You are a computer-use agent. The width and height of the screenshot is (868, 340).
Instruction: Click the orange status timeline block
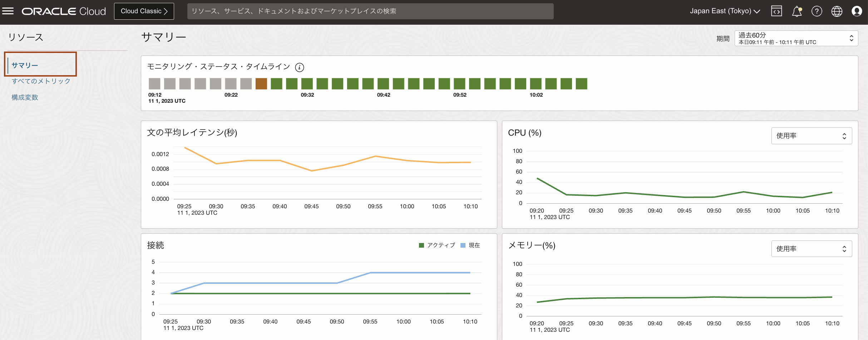click(261, 84)
